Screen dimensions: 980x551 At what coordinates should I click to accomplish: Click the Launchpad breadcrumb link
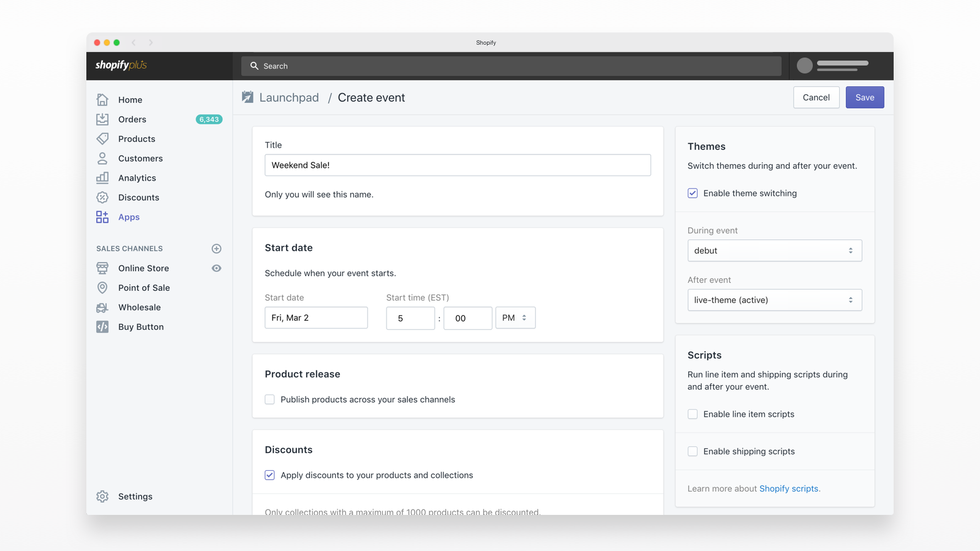289,97
